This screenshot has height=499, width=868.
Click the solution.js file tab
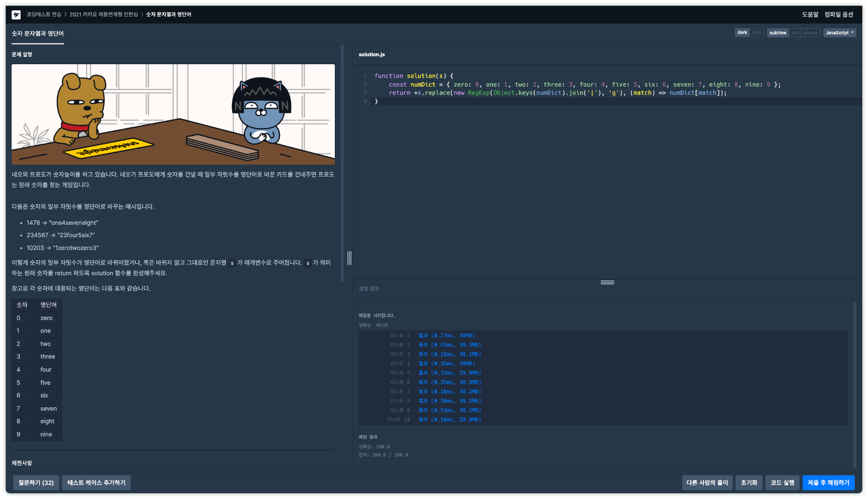372,54
